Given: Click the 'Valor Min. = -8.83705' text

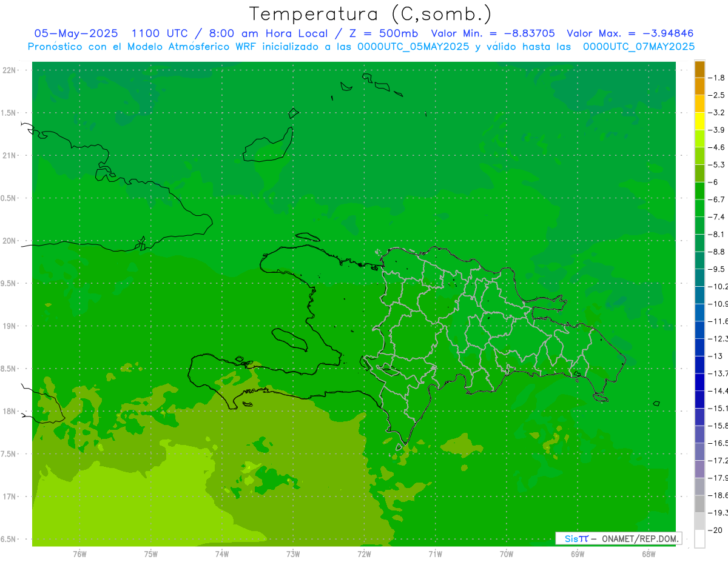Looking at the screenshot, I should 493,33.
